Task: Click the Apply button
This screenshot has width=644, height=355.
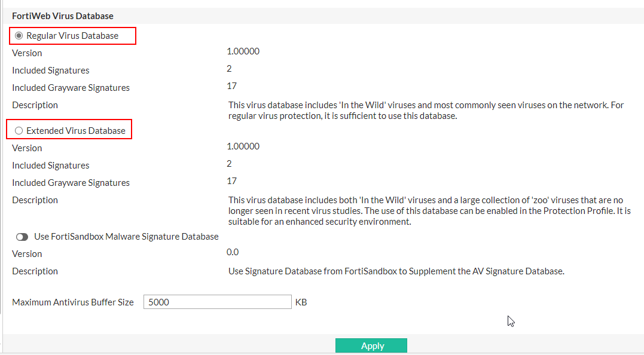Action: (371, 345)
